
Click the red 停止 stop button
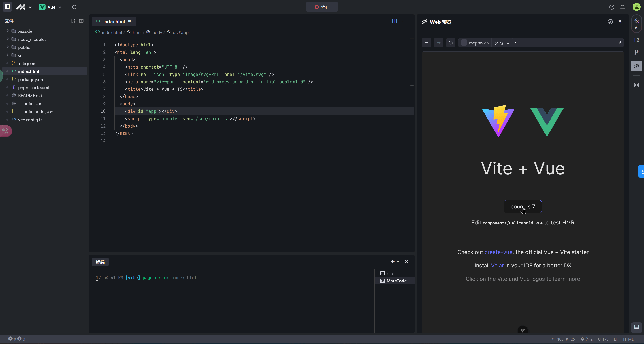(322, 7)
